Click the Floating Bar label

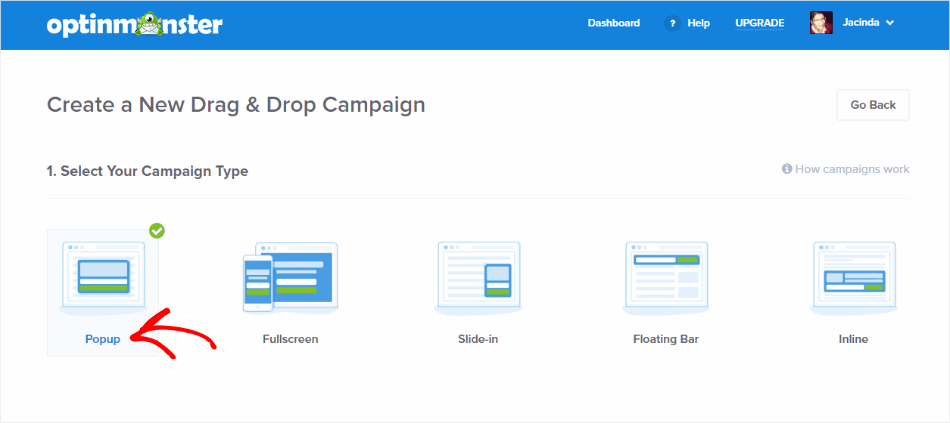click(x=666, y=339)
